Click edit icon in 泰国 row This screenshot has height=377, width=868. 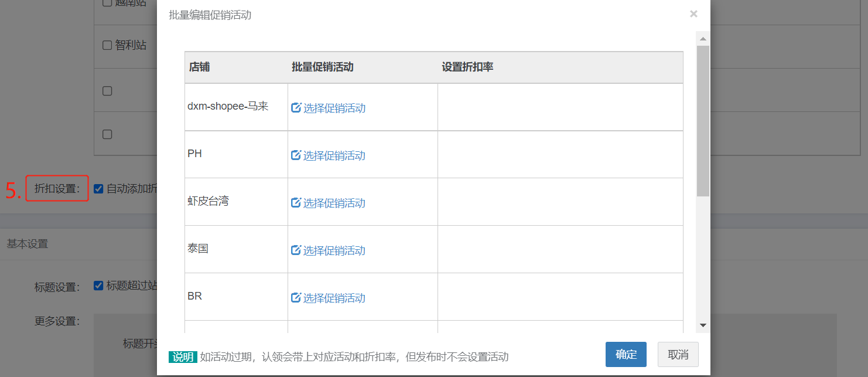[x=296, y=250]
